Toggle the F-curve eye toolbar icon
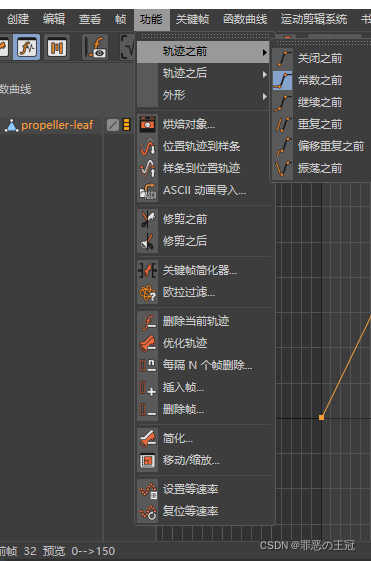 94,47
